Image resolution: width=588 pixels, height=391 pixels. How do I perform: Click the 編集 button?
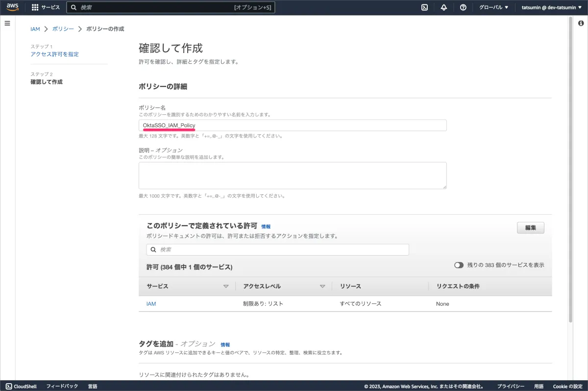click(x=530, y=228)
